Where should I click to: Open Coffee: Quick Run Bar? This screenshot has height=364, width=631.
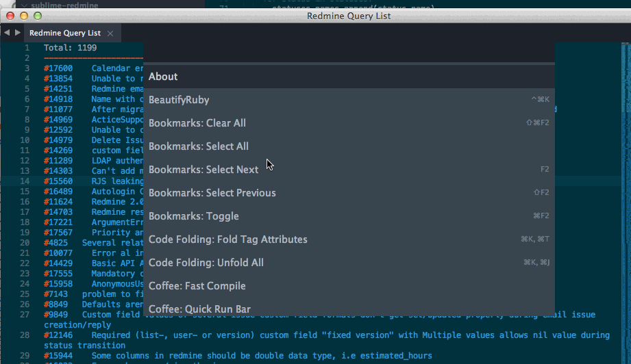(x=349, y=308)
